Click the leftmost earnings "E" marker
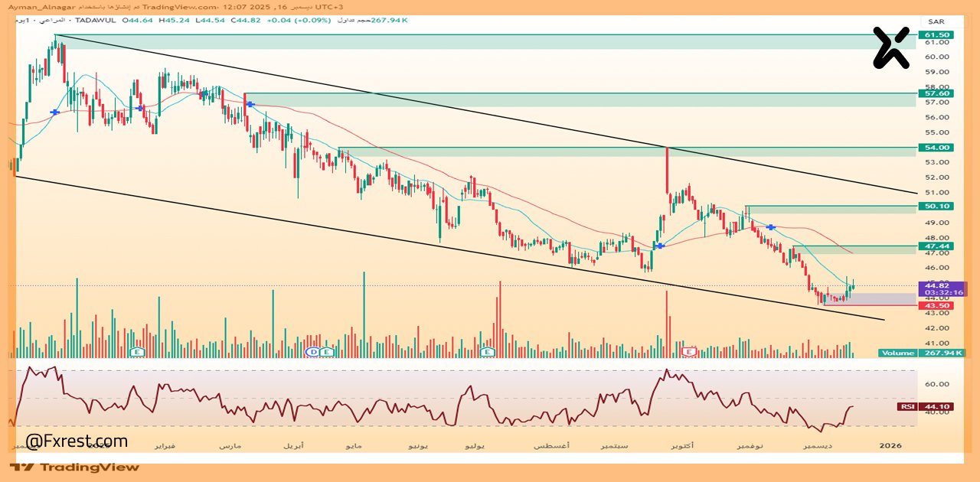The image size is (980, 482). click(137, 352)
